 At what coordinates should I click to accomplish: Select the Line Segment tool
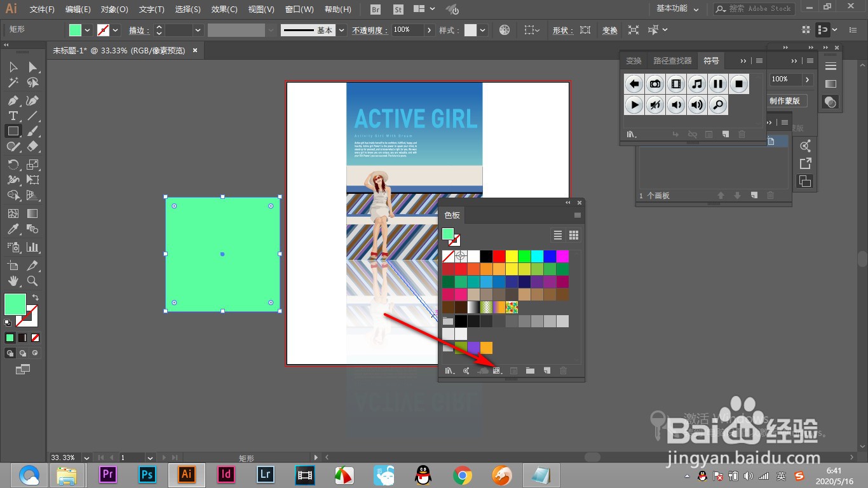click(x=32, y=116)
